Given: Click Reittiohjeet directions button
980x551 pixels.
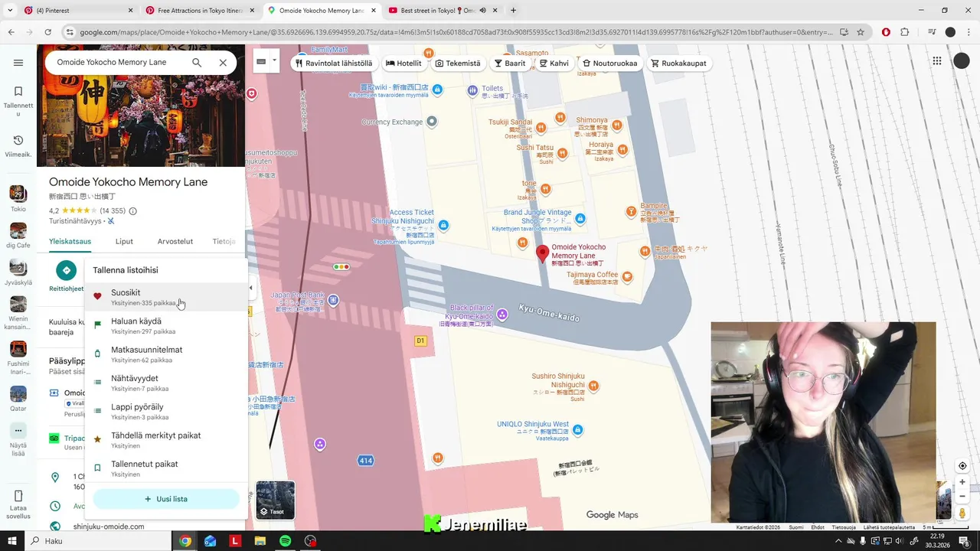Looking at the screenshot, I should point(67,270).
